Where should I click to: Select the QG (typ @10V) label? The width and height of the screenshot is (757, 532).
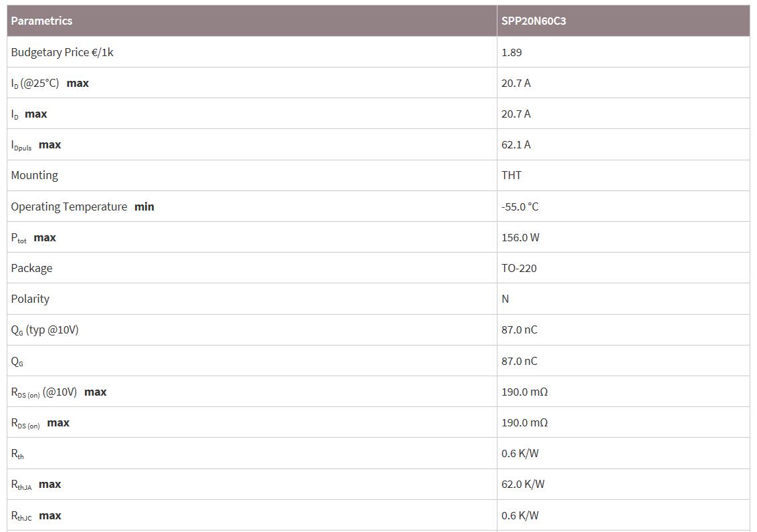pyautogui.click(x=45, y=330)
